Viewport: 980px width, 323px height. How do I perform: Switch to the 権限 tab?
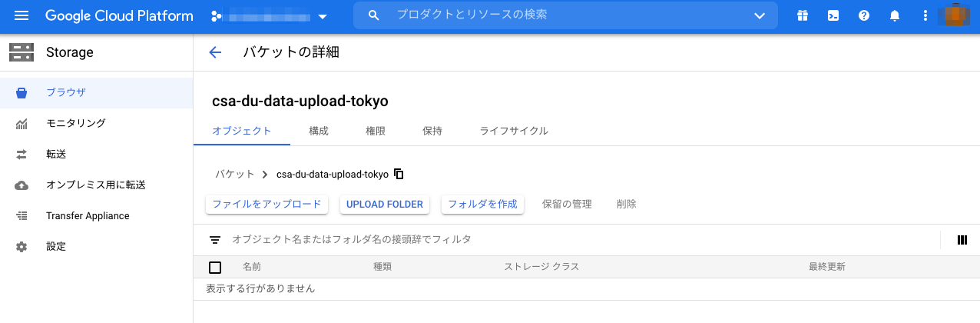[x=376, y=131]
